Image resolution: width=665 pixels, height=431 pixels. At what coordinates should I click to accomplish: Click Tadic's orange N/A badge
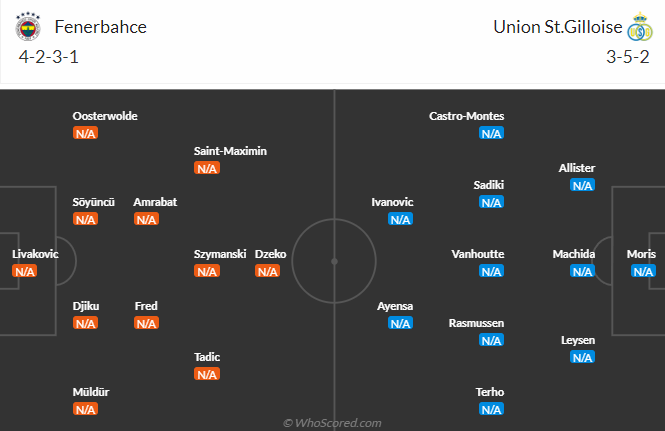click(207, 374)
